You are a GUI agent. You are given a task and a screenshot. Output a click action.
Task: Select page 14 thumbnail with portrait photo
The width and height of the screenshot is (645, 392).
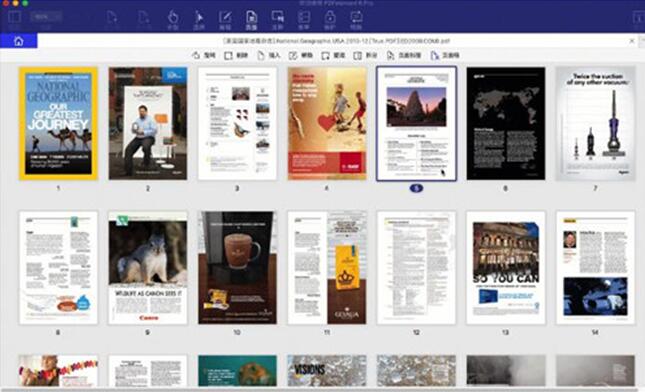[595, 267]
